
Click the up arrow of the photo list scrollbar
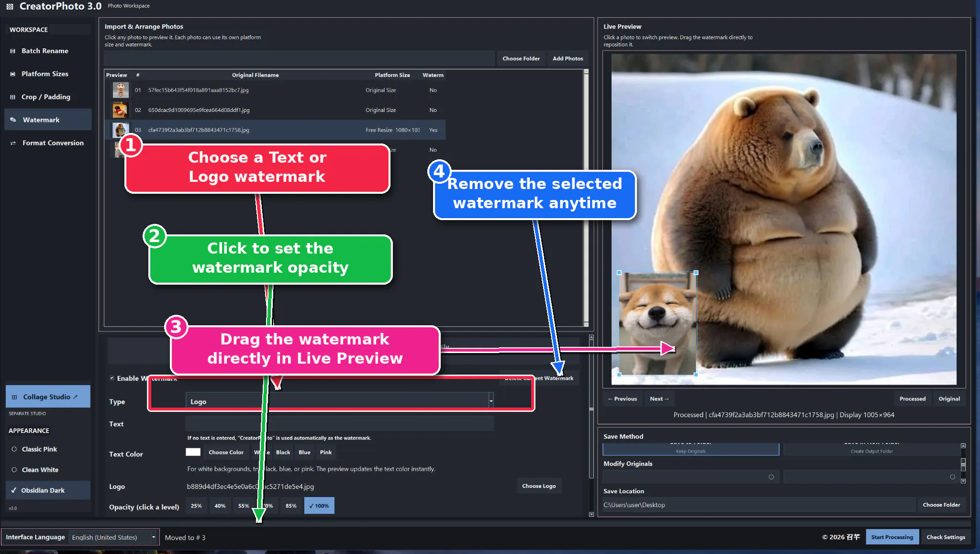[586, 72]
